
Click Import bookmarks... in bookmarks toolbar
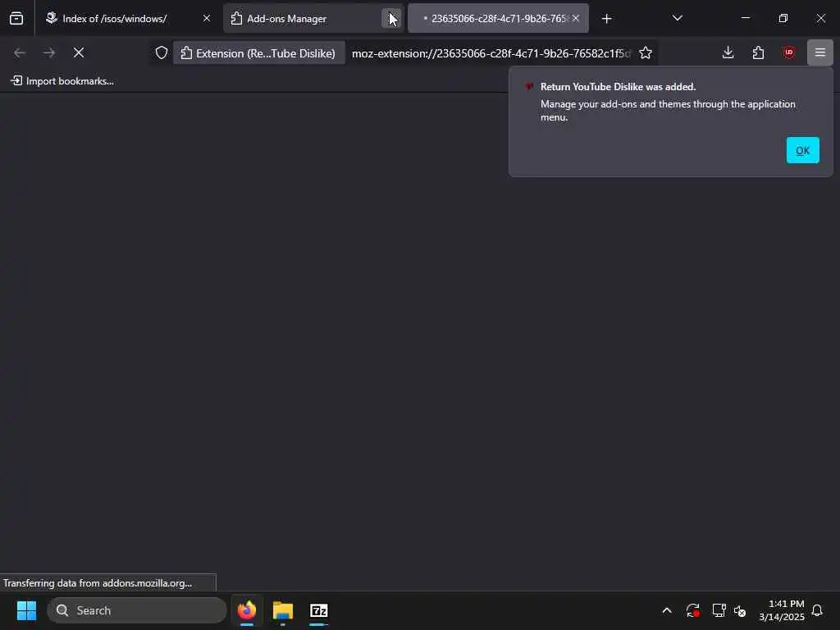tap(62, 81)
